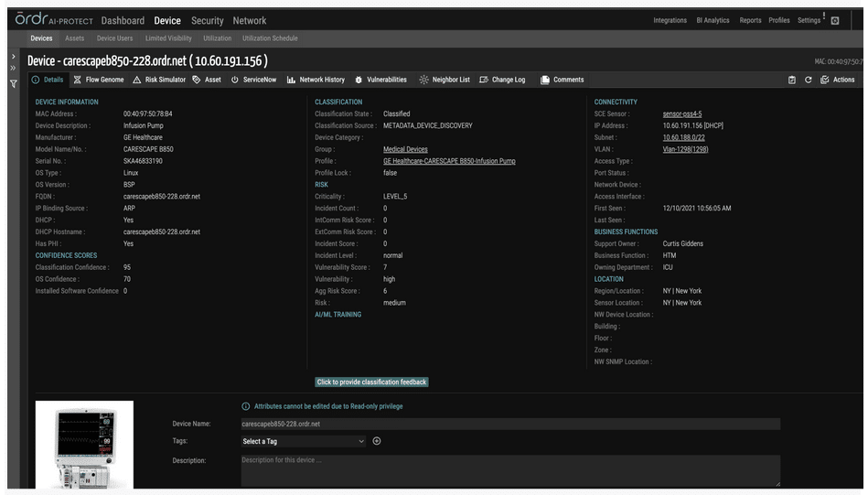The image size is (868, 495).
Task: Click the Device Name input field
Action: point(510,425)
